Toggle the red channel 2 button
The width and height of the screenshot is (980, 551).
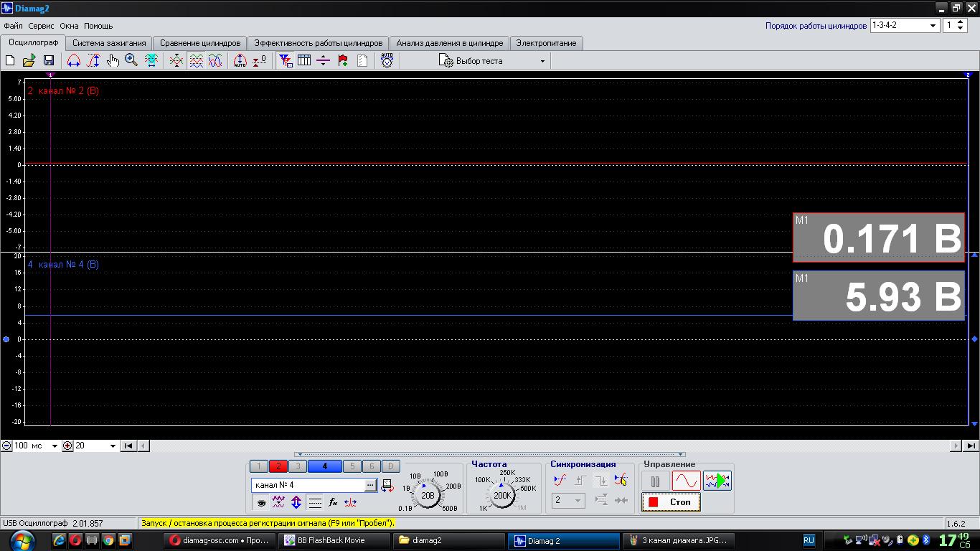(x=278, y=466)
